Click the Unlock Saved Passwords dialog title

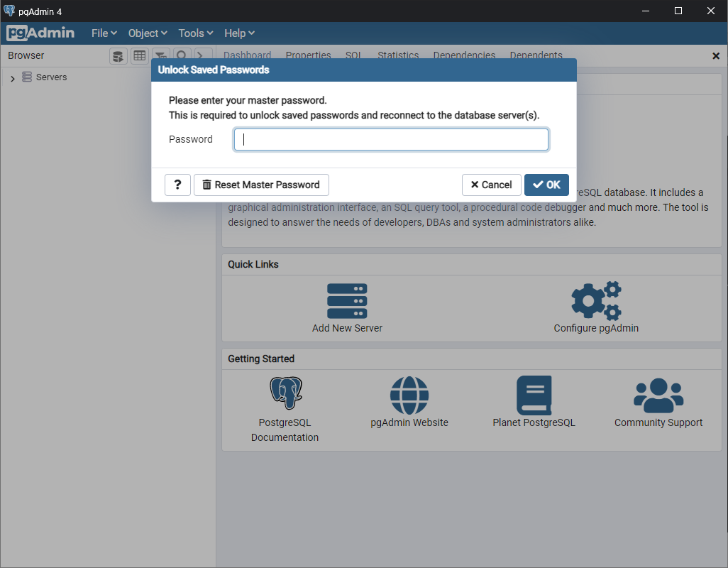[x=214, y=70]
